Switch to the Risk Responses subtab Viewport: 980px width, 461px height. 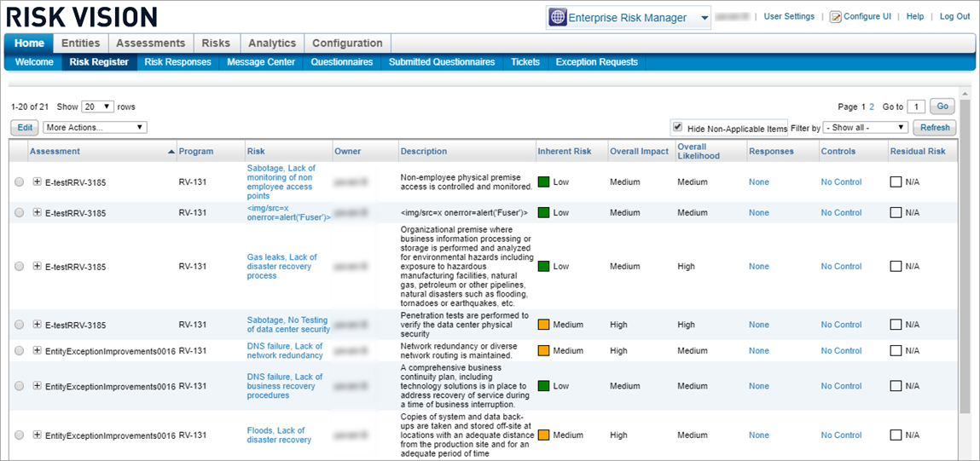pos(177,62)
